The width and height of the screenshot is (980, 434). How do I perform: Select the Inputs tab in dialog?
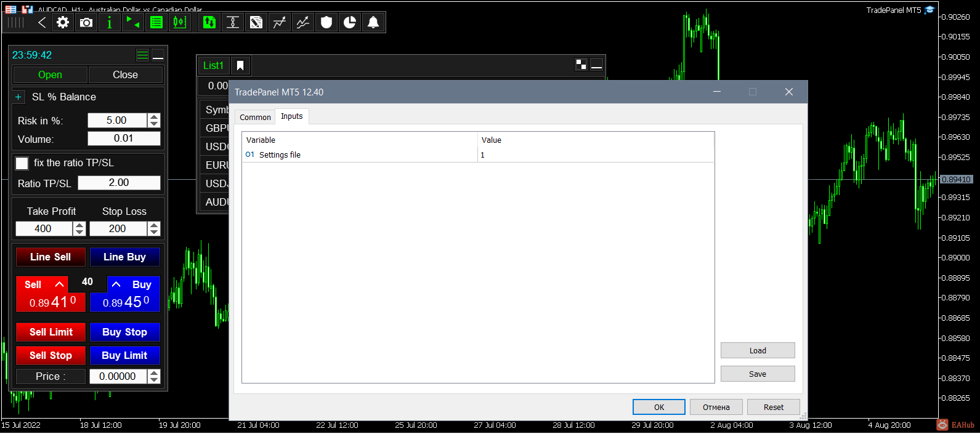[292, 116]
